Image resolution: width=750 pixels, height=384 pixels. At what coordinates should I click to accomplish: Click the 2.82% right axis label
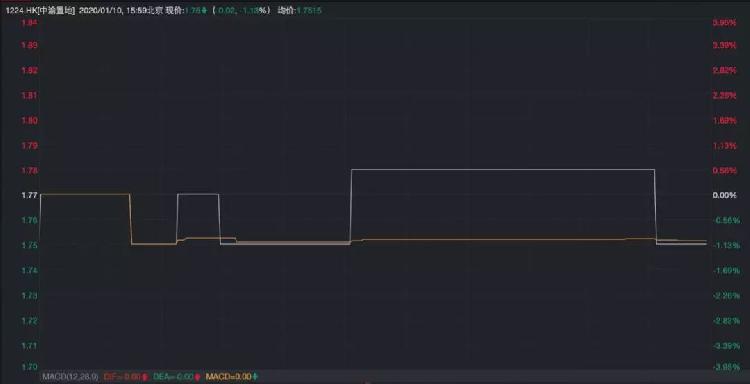[x=724, y=70]
